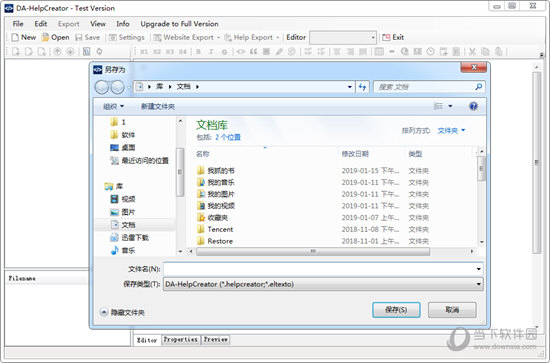Screen dimensions: 550x363
Task: Click the 2 个位置 link
Action: click(228, 137)
